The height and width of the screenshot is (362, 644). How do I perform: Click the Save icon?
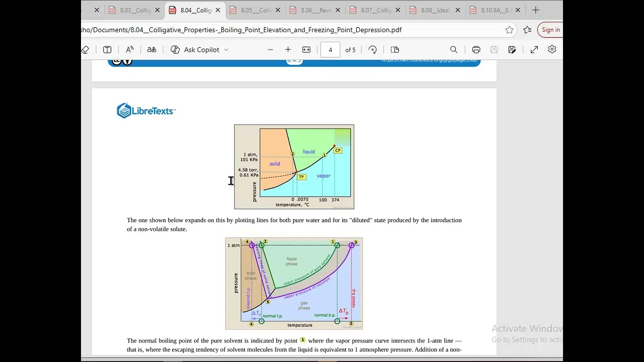pos(494,49)
